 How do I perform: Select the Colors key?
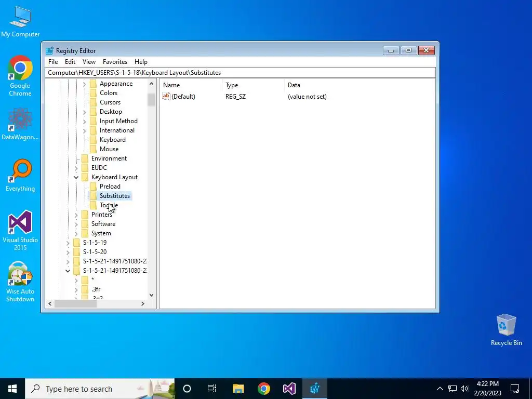109,93
